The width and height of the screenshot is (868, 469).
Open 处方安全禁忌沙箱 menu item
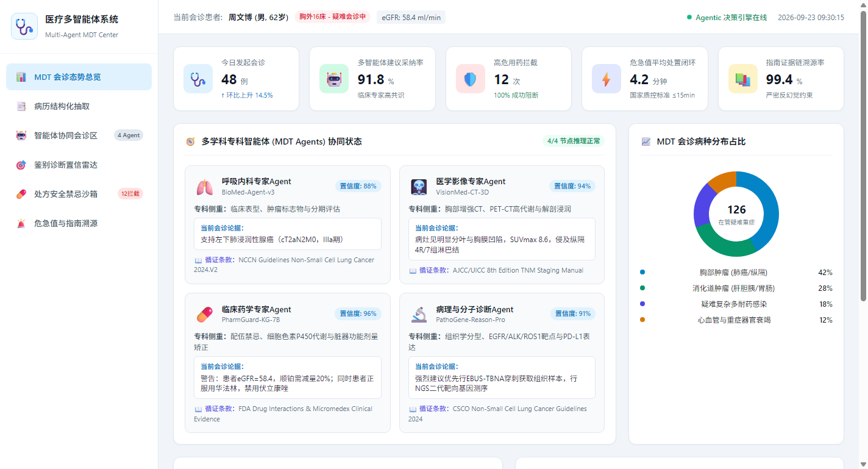point(79,194)
